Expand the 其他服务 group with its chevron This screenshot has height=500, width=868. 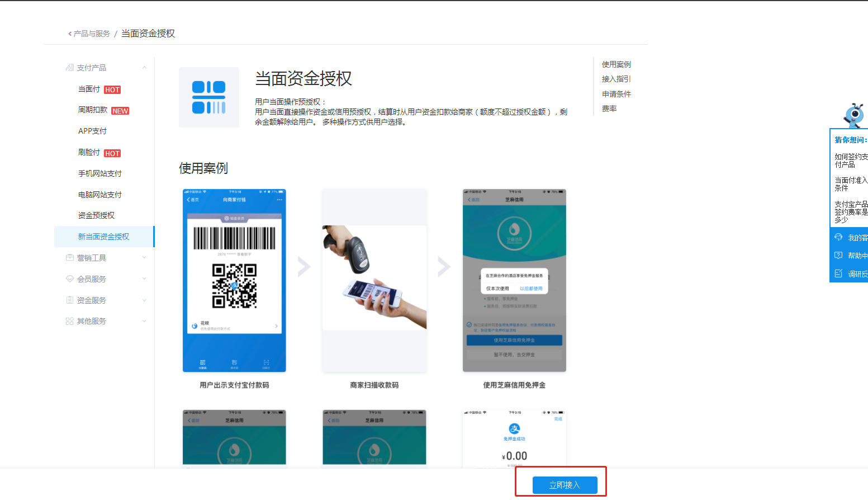point(144,322)
